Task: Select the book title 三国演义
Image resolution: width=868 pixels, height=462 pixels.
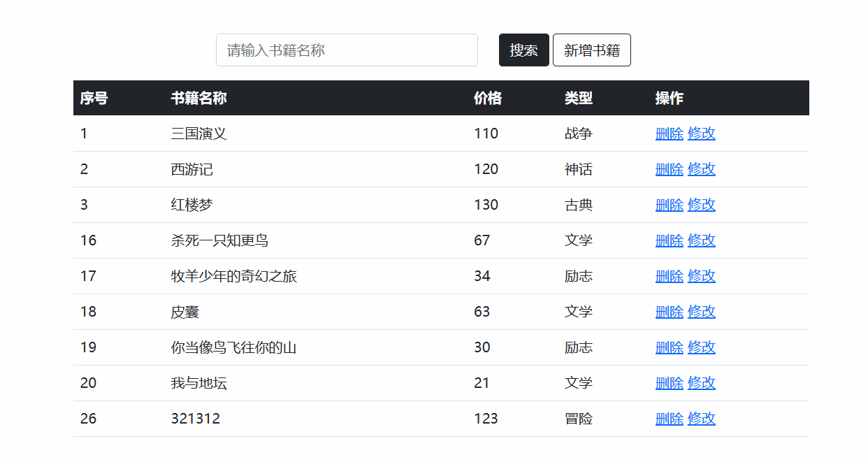Action: 199,133
